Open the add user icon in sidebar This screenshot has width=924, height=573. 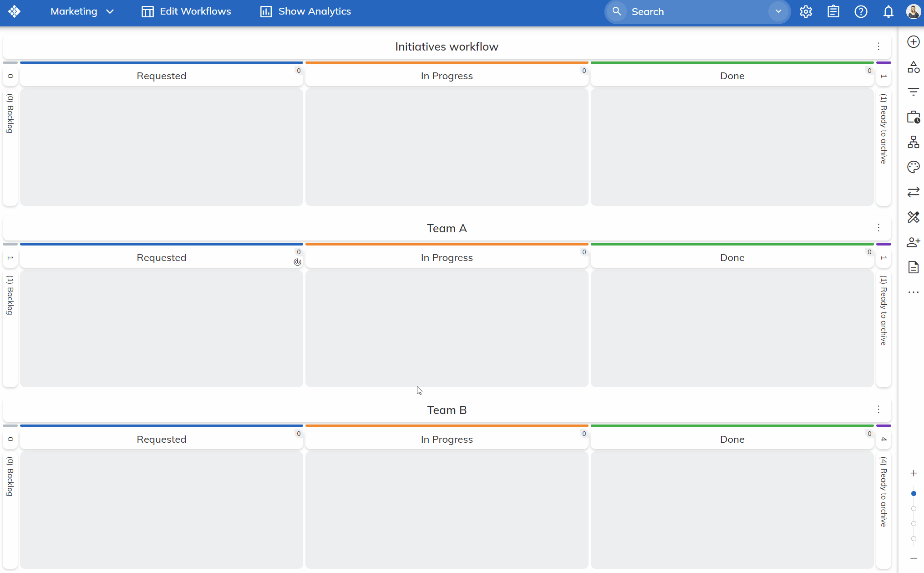913,242
